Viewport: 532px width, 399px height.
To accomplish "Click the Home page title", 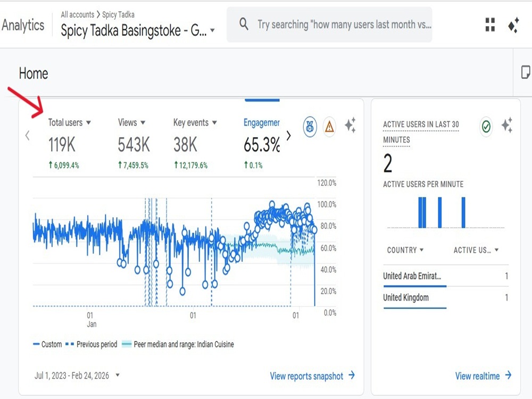I will click(x=34, y=73).
